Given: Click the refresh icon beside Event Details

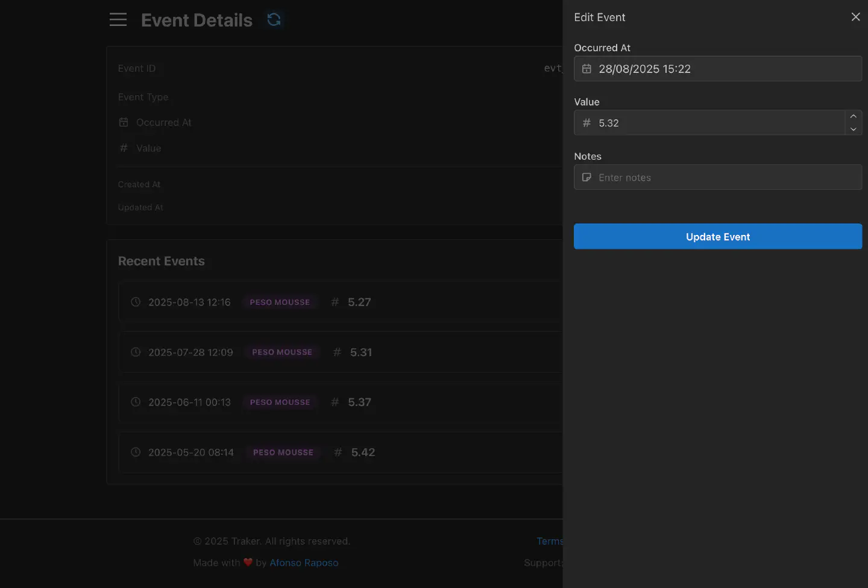Looking at the screenshot, I should [x=274, y=20].
